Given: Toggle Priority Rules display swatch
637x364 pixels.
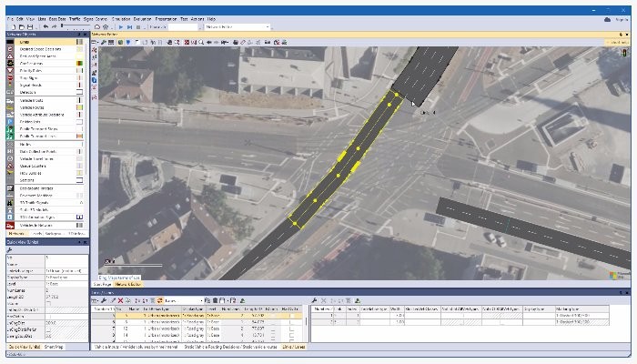Looking at the screenshot, I should point(80,72).
